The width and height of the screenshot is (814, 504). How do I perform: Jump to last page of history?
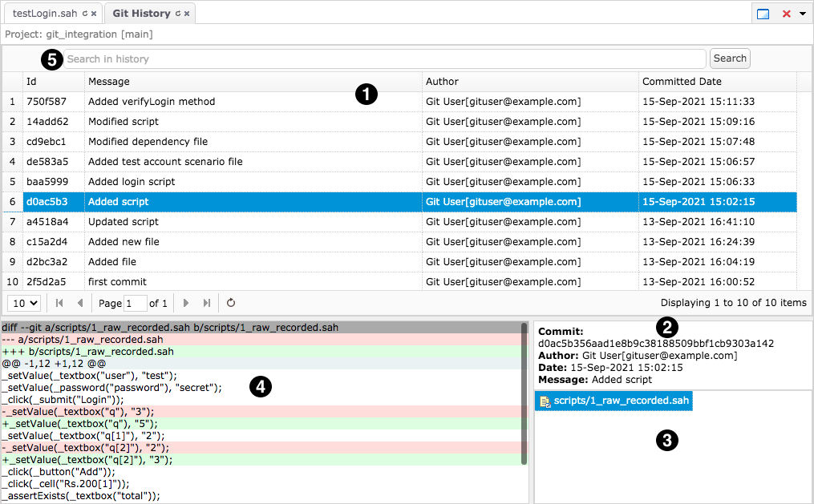click(207, 303)
